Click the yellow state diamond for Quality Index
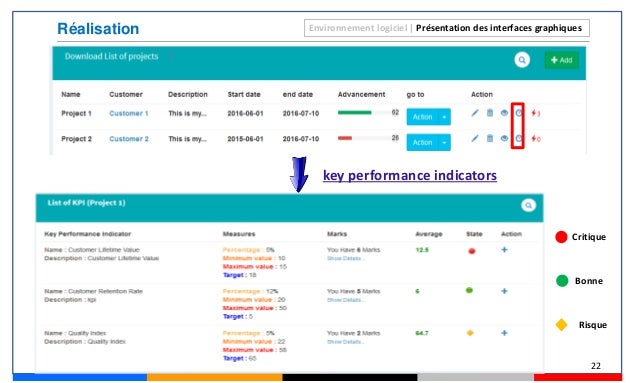The height and width of the screenshot is (383, 638). [470, 333]
